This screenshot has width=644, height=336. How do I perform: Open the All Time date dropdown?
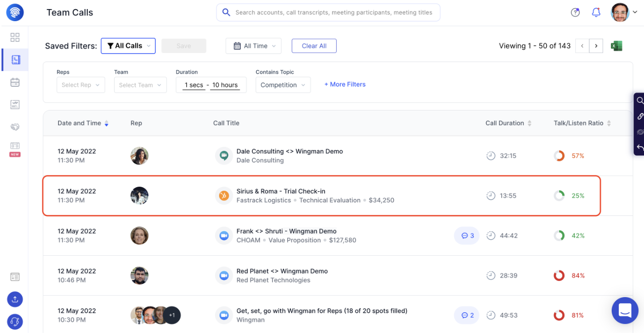coord(253,46)
